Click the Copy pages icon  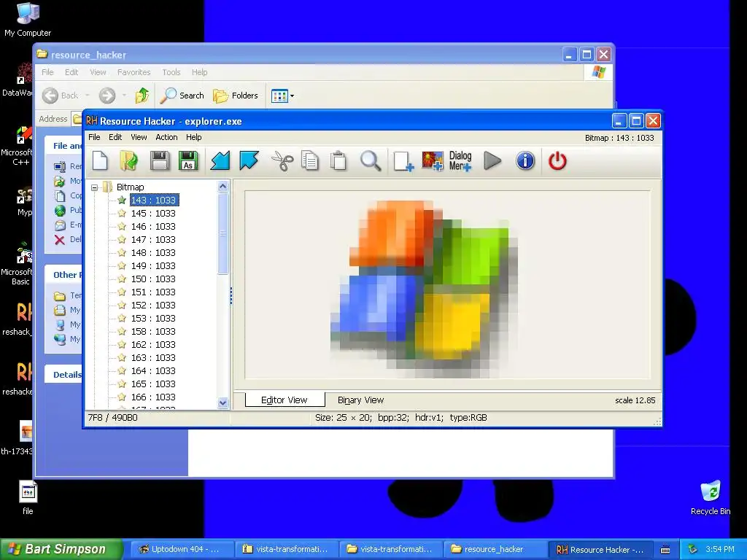point(310,160)
